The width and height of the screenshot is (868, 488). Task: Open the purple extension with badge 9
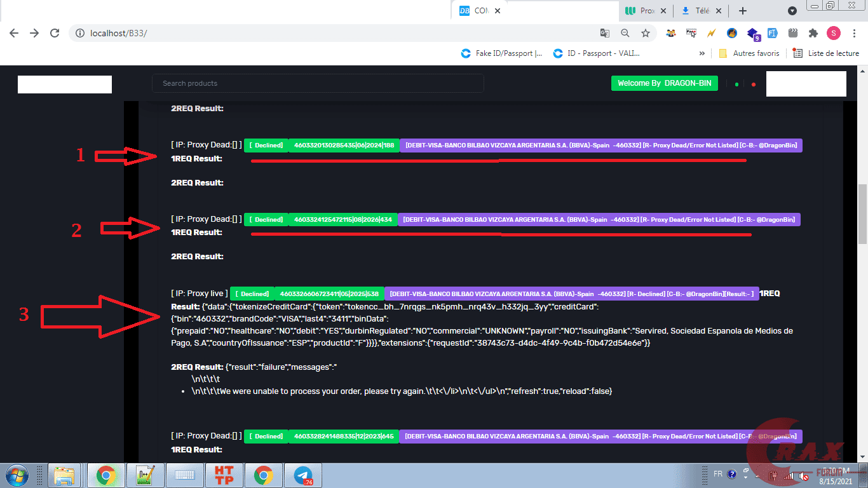tap(753, 34)
